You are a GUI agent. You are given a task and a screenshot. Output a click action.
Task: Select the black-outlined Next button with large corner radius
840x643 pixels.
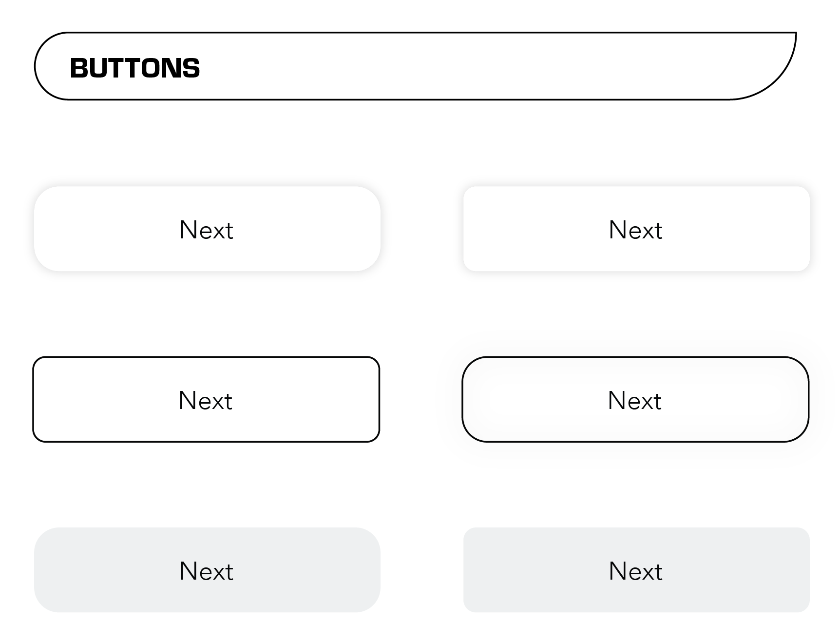coord(635,399)
